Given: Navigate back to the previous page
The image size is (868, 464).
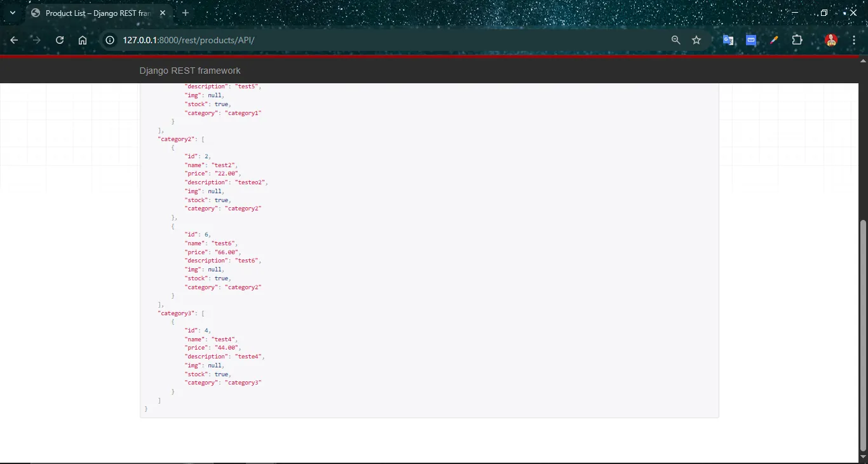Looking at the screenshot, I should tap(14, 40).
